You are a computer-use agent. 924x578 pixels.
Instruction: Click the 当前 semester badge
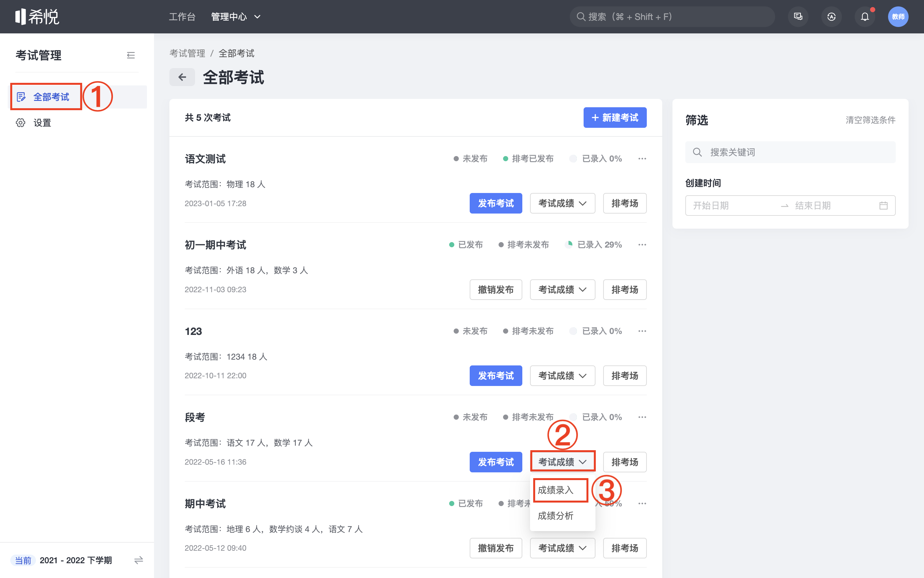click(23, 560)
